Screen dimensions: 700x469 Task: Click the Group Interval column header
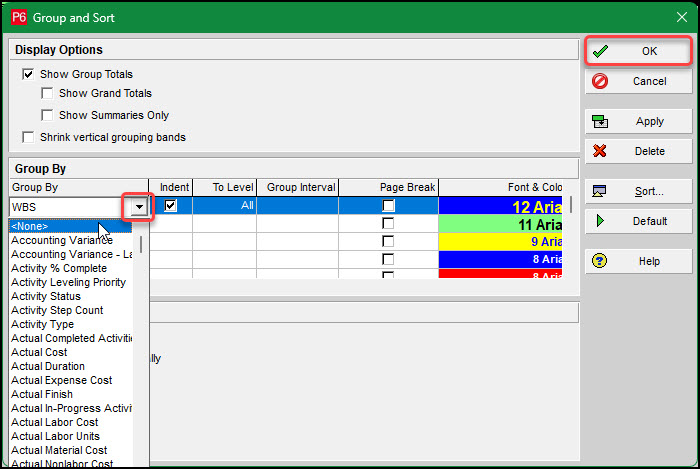pos(297,187)
